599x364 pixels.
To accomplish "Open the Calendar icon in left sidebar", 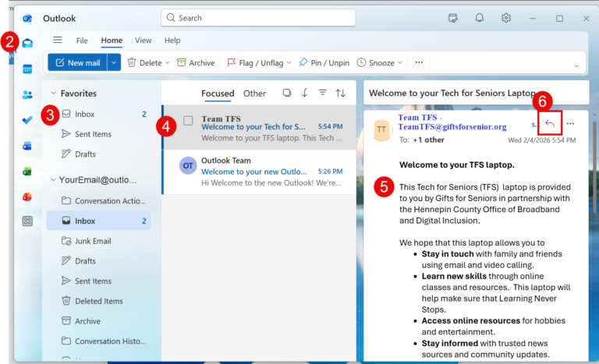I will click(27, 69).
